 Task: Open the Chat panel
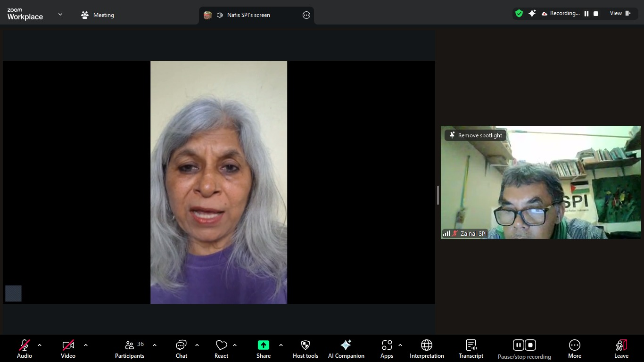(182, 349)
